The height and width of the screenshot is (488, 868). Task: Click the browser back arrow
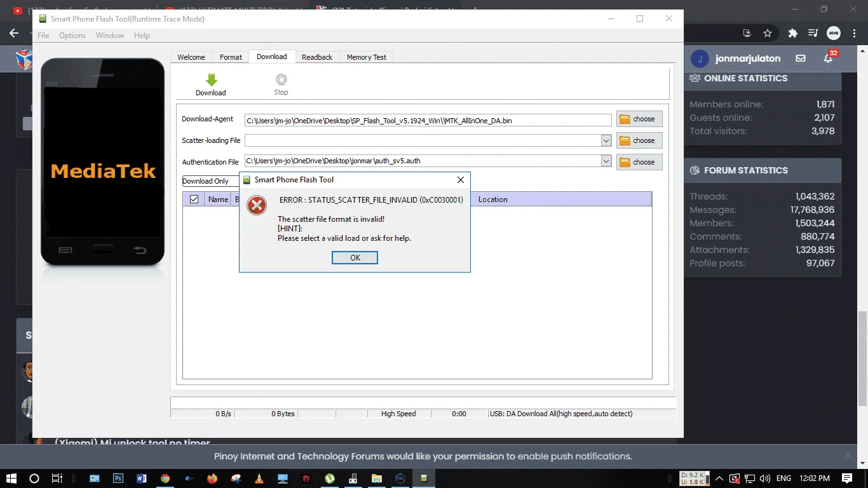pyautogui.click(x=14, y=33)
